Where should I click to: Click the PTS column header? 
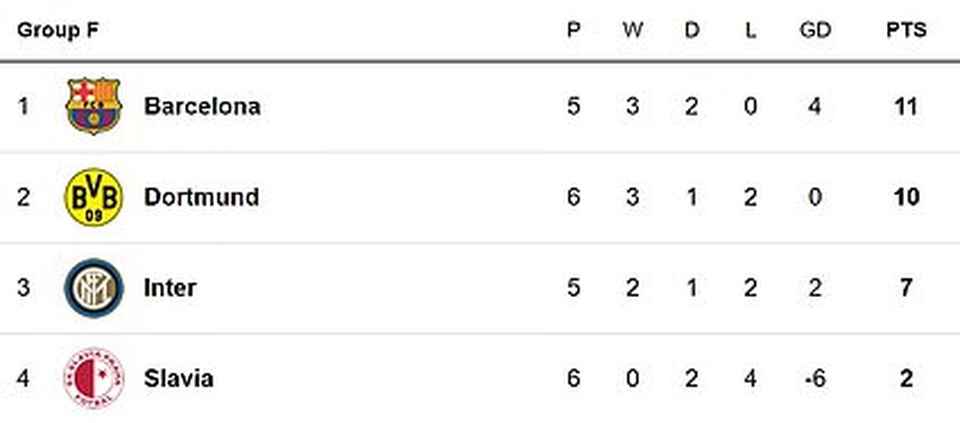pyautogui.click(x=906, y=30)
